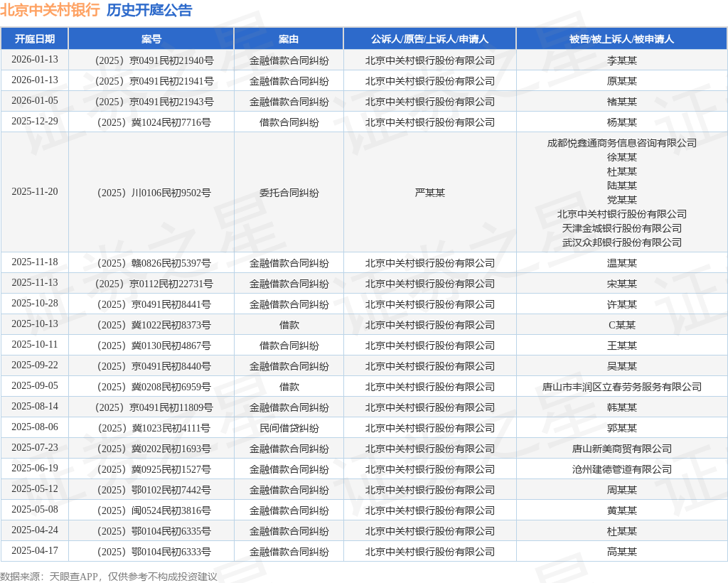Click 借款 in the 2025-10-13 row
The image size is (728, 583).
point(289,325)
